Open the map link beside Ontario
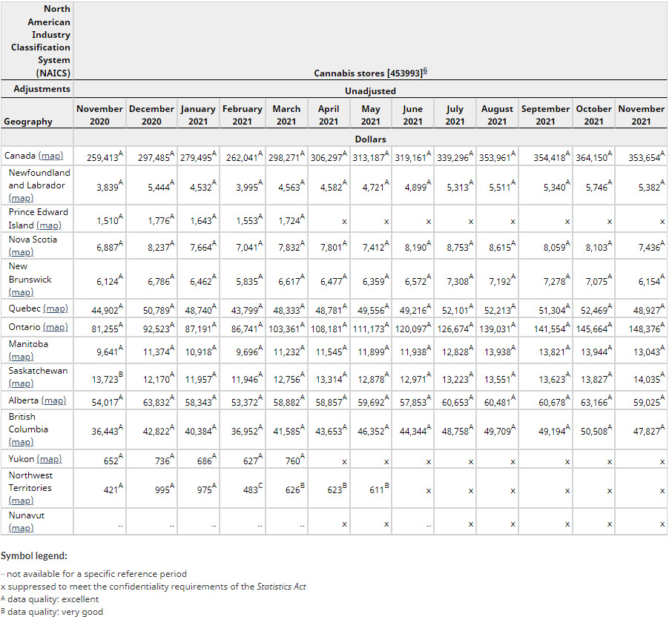 55,327
